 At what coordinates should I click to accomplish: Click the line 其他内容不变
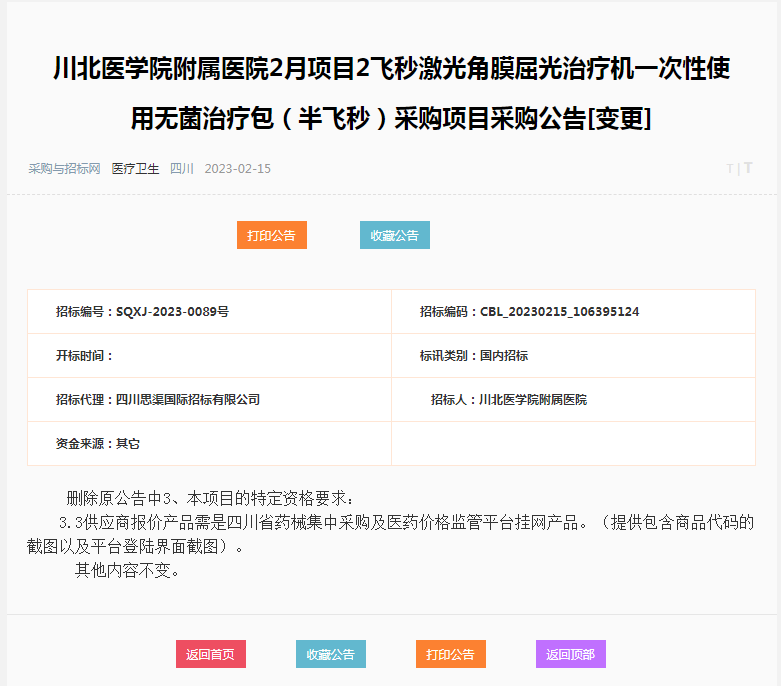click(127, 570)
